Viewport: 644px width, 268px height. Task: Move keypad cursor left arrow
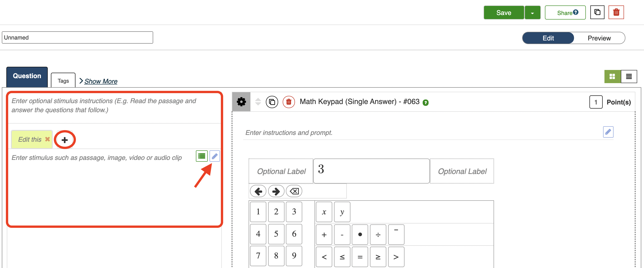258,191
